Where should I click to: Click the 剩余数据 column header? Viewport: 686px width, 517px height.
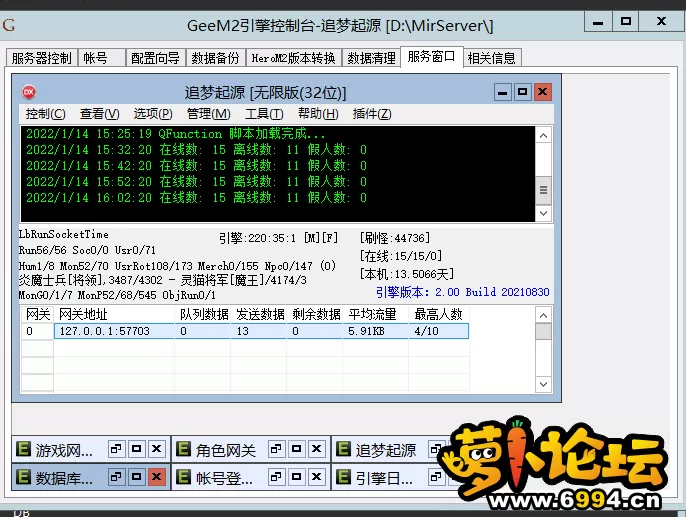point(315,314)
